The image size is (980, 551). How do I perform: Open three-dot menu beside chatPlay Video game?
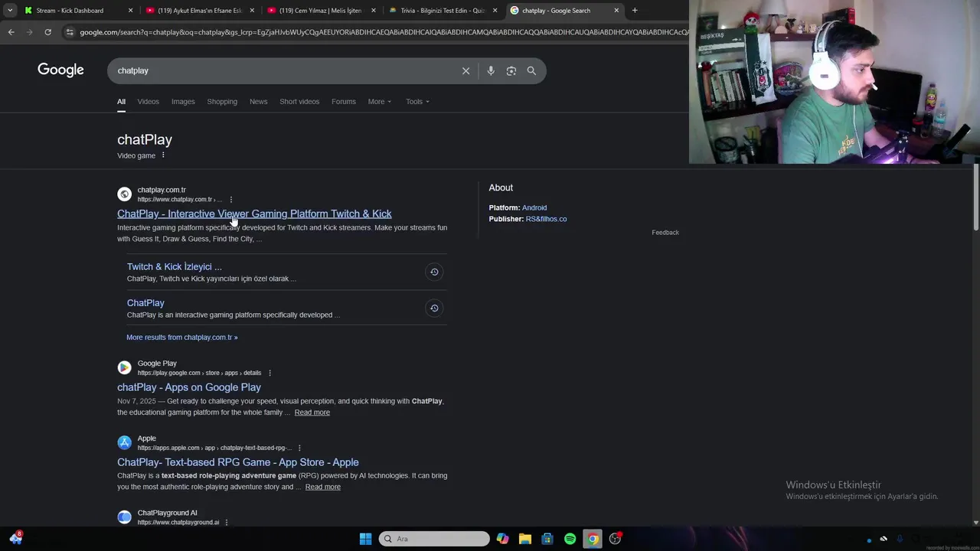tap(163, 155)
